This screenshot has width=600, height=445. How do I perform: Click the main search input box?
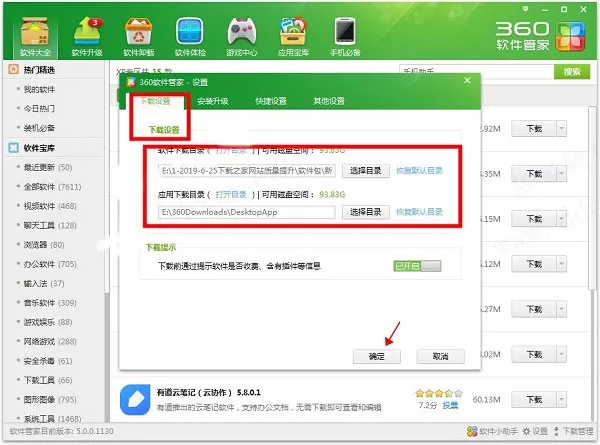pos(476,72)
